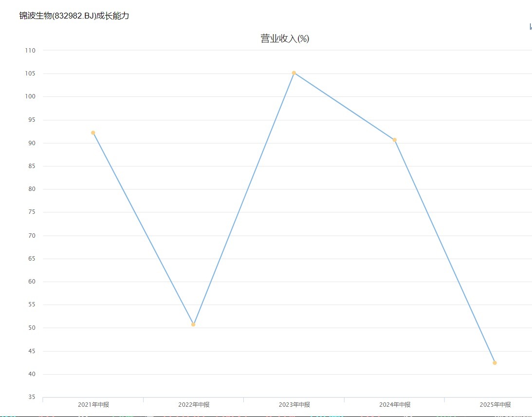Click the 75 y-axis tick label
The height and width of the screenshot is (417, 532).
(x=32, y=212)
